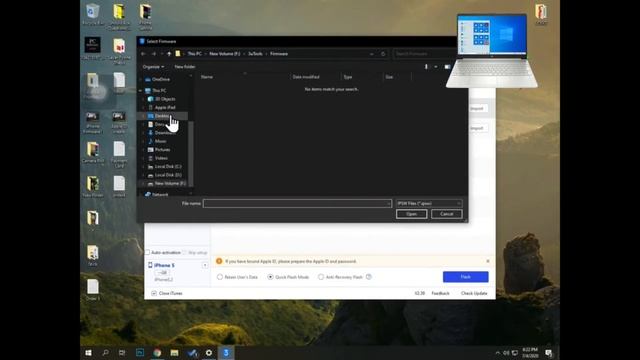
Task: Open the address bar history dropdown
Action: click(x=371, y=54)
